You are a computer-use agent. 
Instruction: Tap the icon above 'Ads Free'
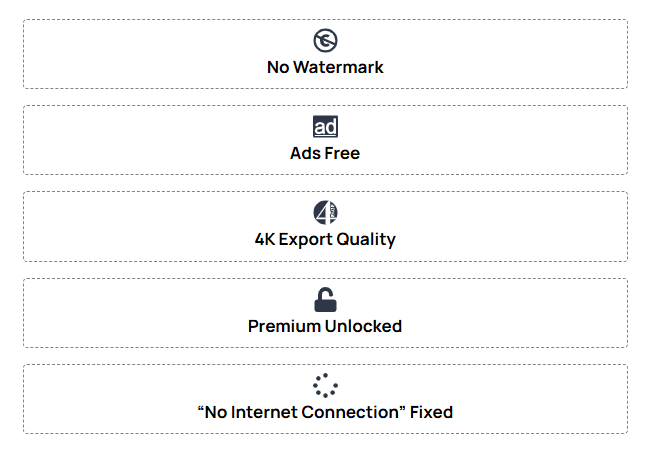[325, 127]
